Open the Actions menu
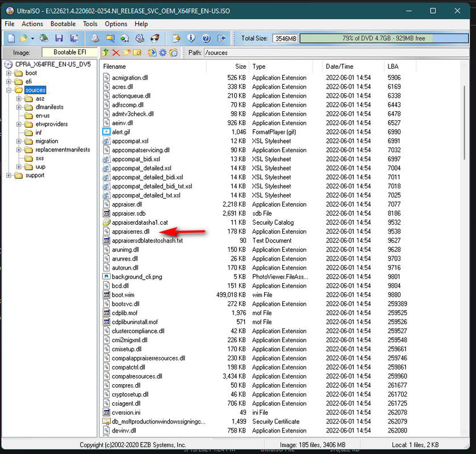Viewport: 476px width, 454px height. (32, 24)
